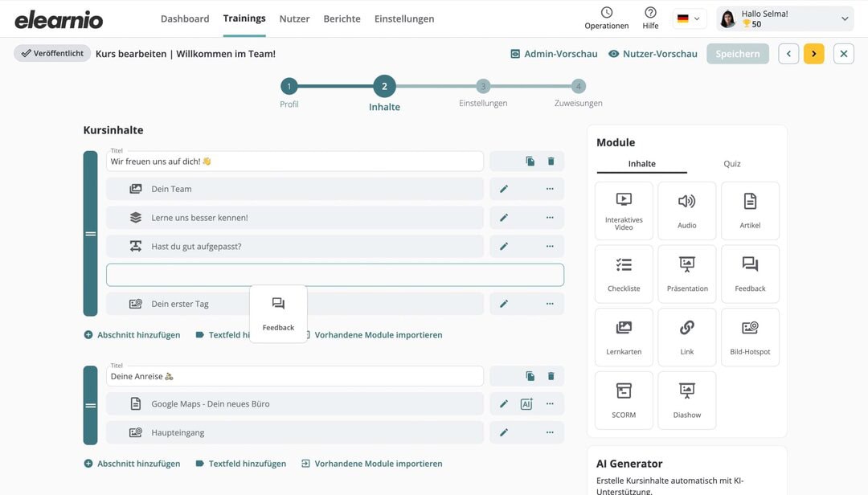Add an Artikel module

750,211
